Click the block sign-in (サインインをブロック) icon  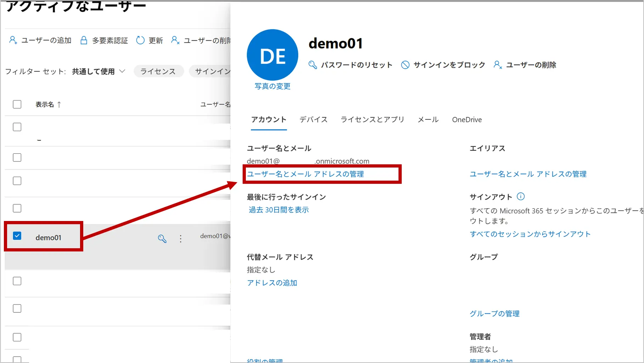coord(405,65)
